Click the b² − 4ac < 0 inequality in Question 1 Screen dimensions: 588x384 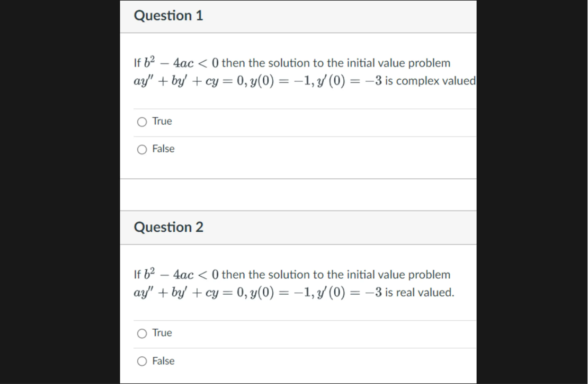tap(181, 62)
